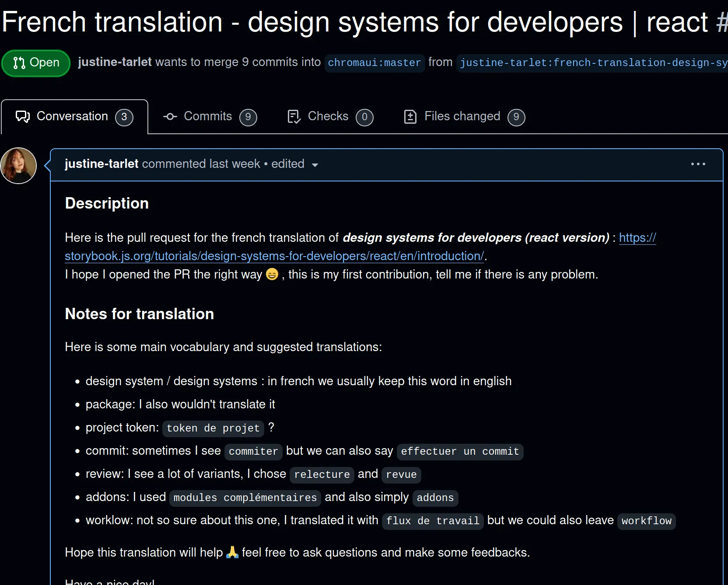
Task: Switch to the Checks tab
Action: [330, 117]
